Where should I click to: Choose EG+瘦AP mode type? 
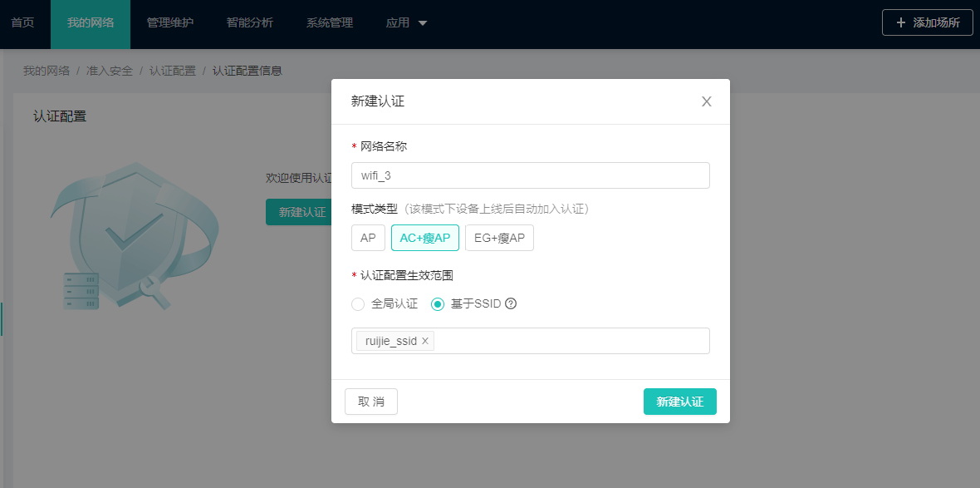499,238
